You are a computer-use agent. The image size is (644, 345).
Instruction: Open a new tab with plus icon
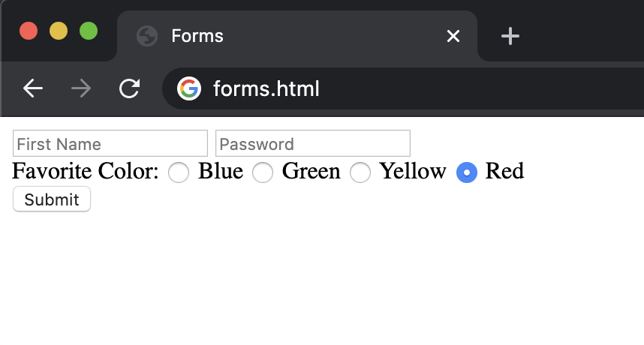click(510, 36)
